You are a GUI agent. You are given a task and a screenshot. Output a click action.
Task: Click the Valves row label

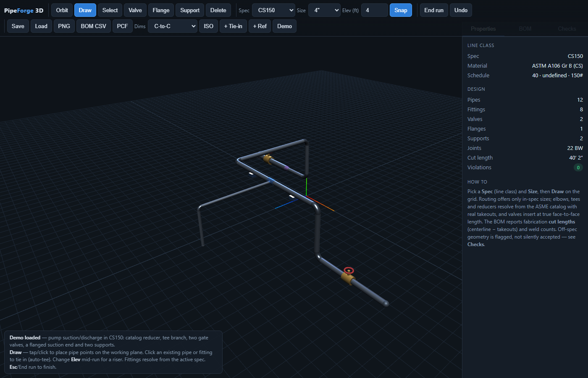click(x=475, y=119)
